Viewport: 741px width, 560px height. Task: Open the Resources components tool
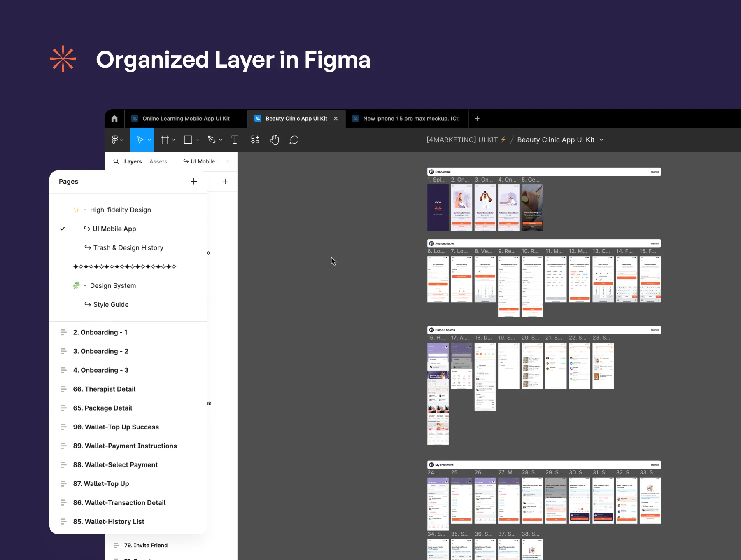(x=255, y=140)
